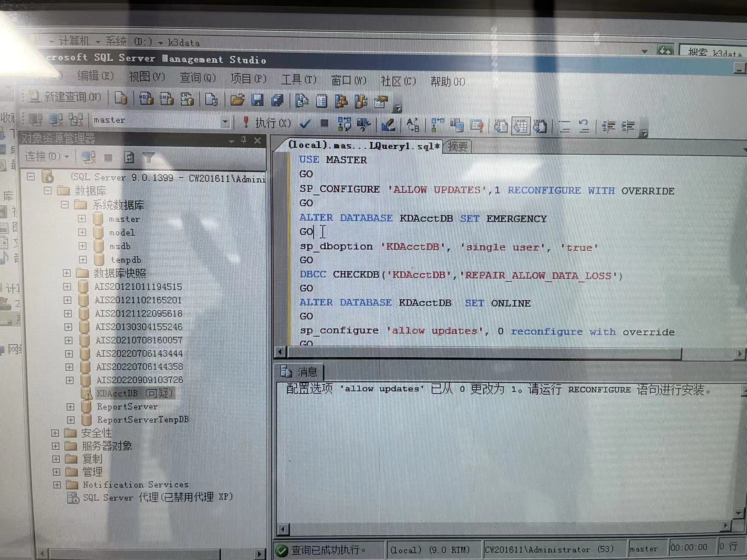This screenshot has height=560, width=747.
Task: Click the Save floppy disk icon
Action: pyautogui.click(x=258, y=100)
